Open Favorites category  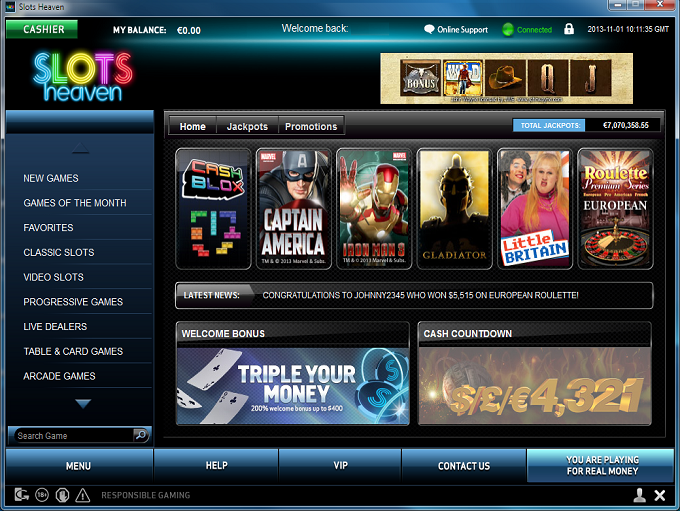[48, 228]
